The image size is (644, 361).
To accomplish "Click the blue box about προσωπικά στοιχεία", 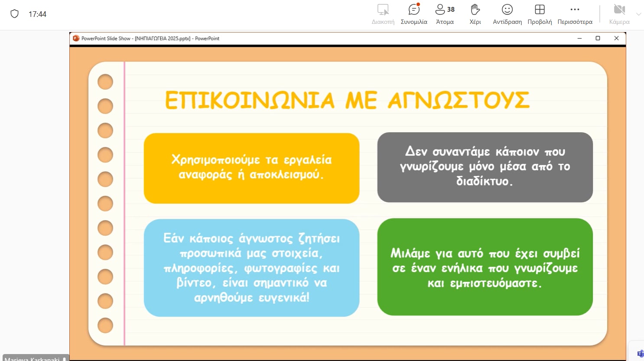I will pyautogui.click(x=251, y=268).
